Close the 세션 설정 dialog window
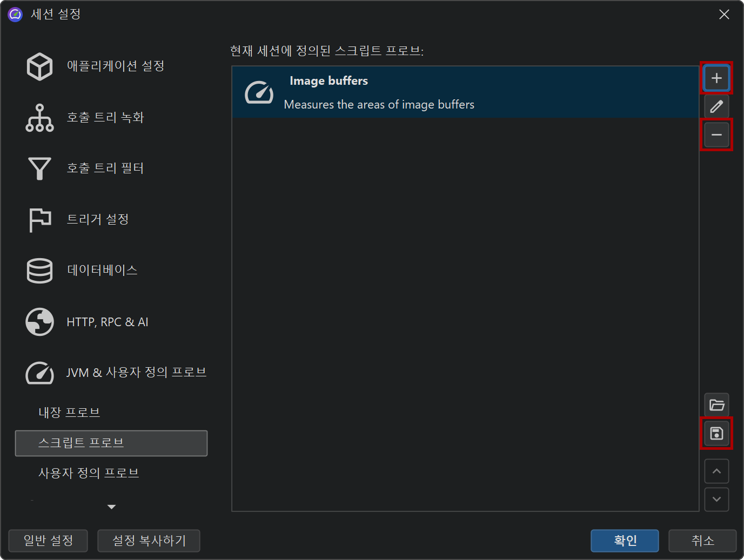The width and height of the screenshot is (744, 560). (x=724, y=15)
